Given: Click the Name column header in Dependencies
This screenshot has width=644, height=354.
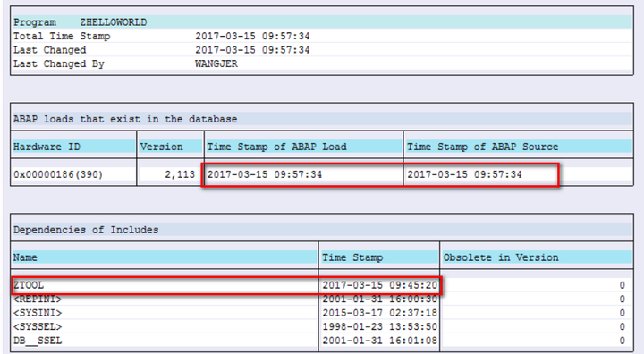Looking at the screenshot, I should (25, 257).
